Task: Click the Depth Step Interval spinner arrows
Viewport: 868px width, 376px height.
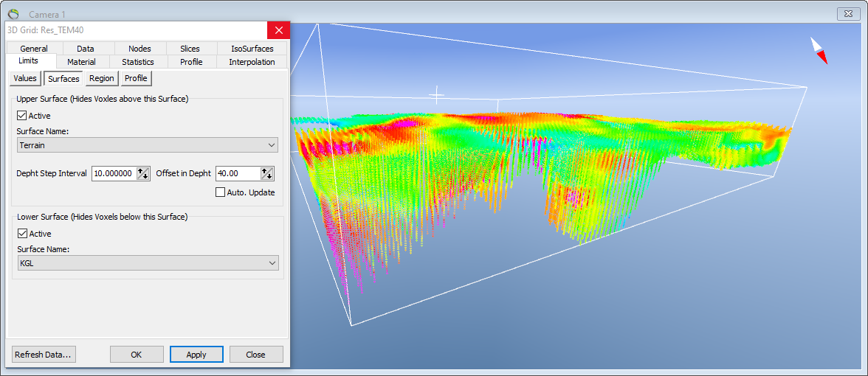Action: [143, 173]
